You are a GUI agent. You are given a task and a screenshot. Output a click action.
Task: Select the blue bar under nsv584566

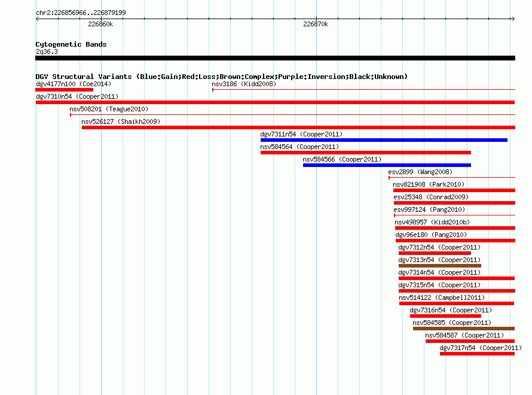387,165
